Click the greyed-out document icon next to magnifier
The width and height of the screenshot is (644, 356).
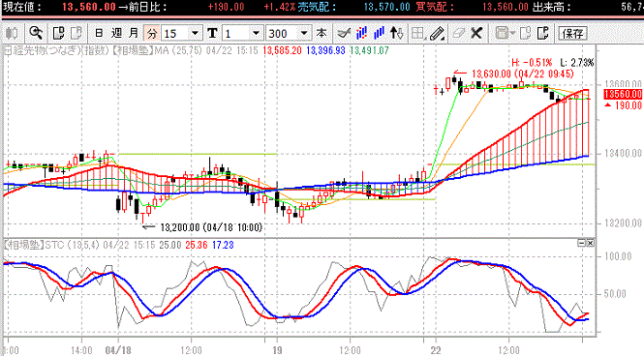(x=77, y=33)
